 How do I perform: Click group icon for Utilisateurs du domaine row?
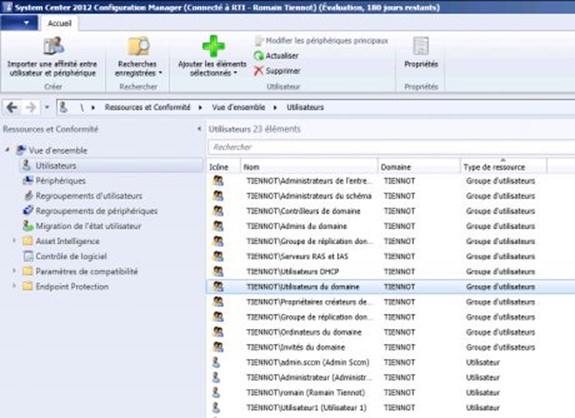(218, 286)
